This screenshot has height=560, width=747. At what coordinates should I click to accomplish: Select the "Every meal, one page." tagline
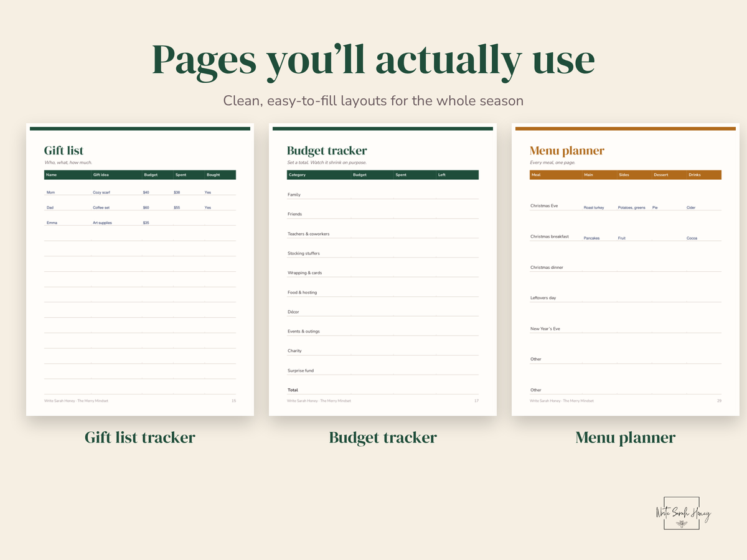552,162
